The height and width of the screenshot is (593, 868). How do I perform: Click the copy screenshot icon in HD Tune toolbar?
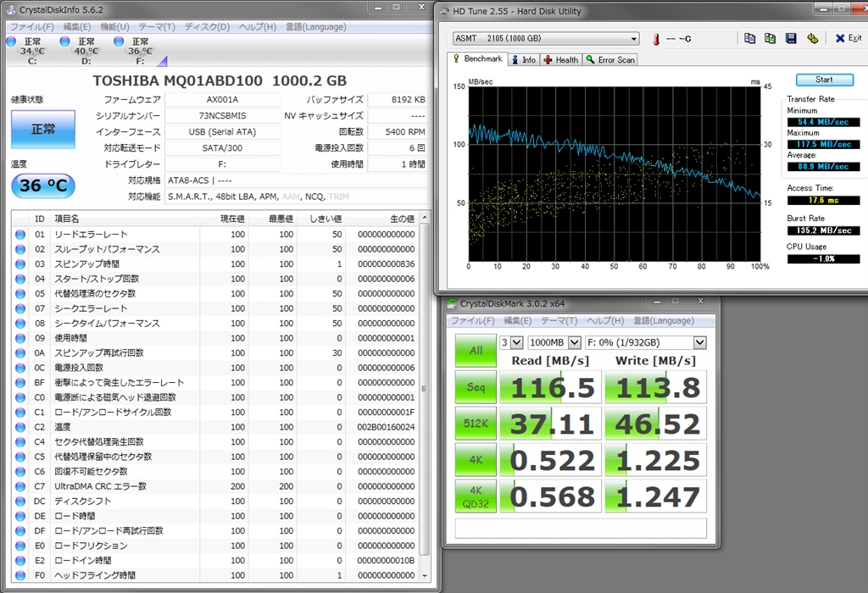(x=771, y=38)
